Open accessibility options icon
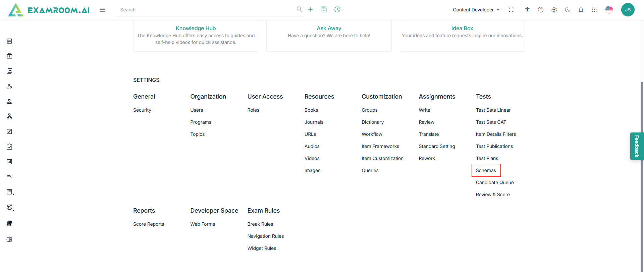This screenshot has width=644, height=272. click(x=527, y=10)
